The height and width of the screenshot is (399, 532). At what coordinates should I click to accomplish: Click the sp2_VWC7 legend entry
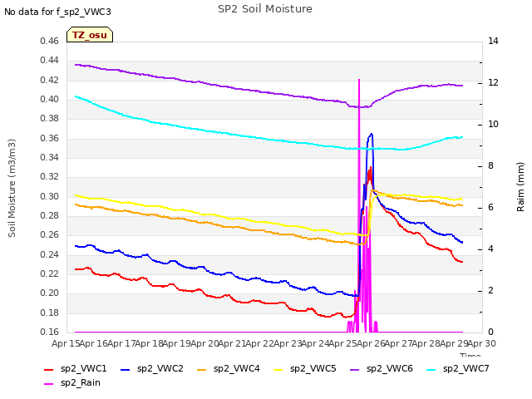[458, 368]
